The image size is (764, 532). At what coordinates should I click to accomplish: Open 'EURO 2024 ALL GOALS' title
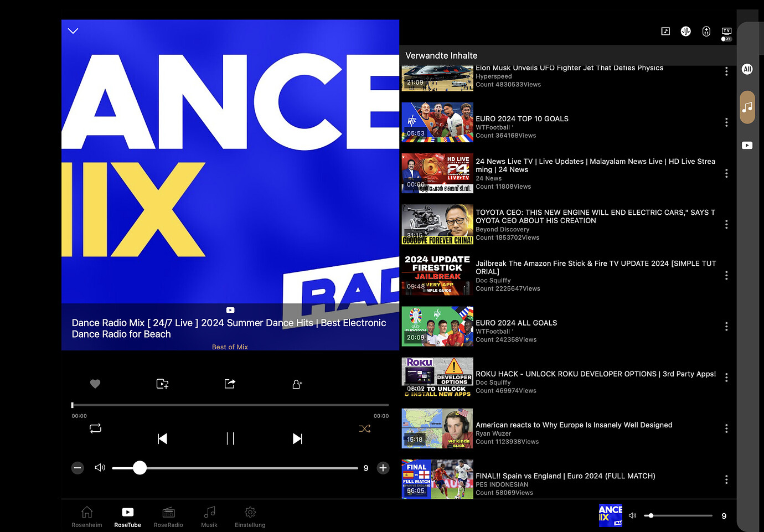click(517, 323)
